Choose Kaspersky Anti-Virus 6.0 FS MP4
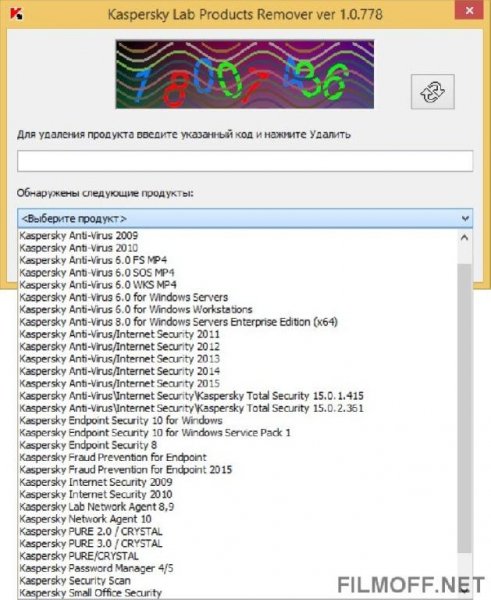The width and height of the screenshot is (491, 600). tap(238, 260)
